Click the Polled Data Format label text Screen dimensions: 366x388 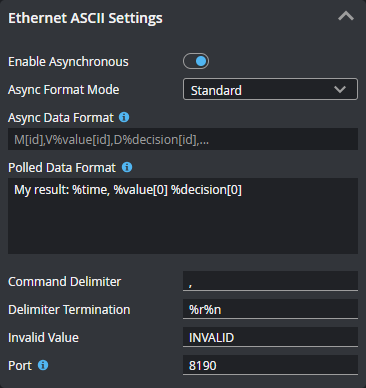tap(62, 168)
